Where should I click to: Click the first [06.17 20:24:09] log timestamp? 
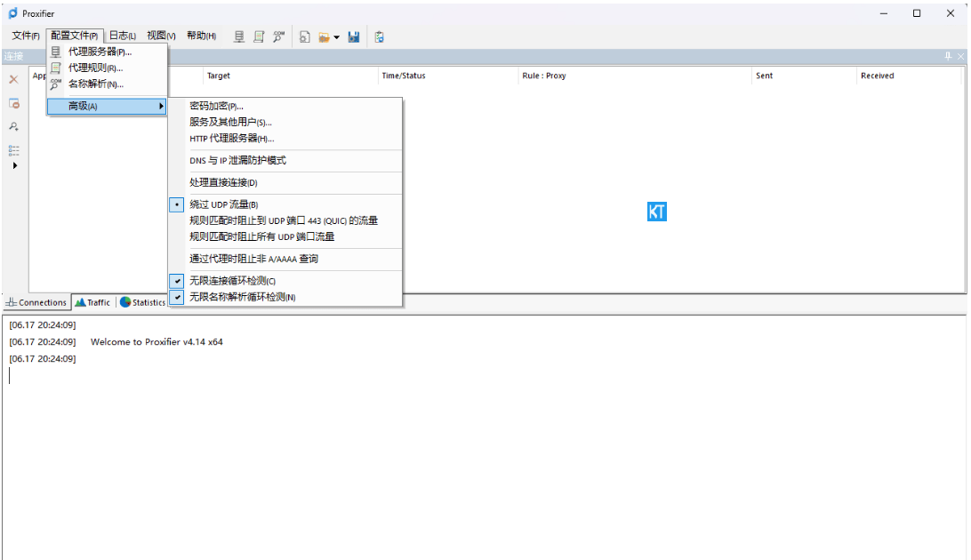click(43, 324)
